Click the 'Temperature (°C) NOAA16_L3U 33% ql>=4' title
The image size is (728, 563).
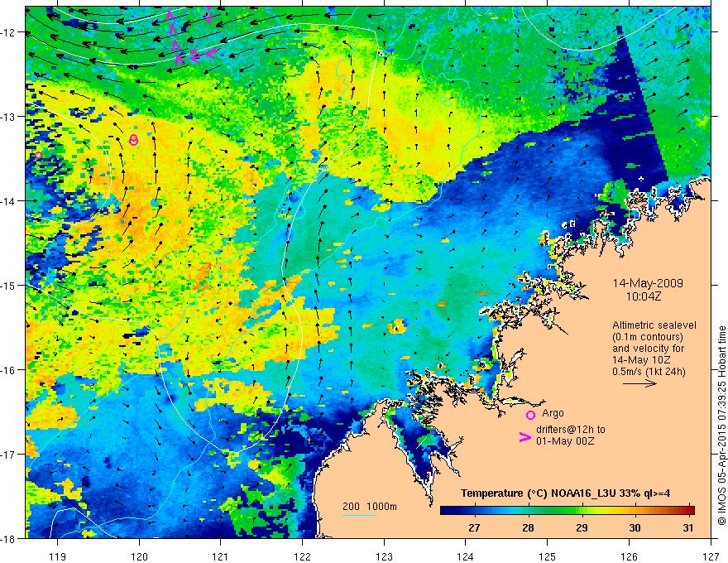pos(565,493)
